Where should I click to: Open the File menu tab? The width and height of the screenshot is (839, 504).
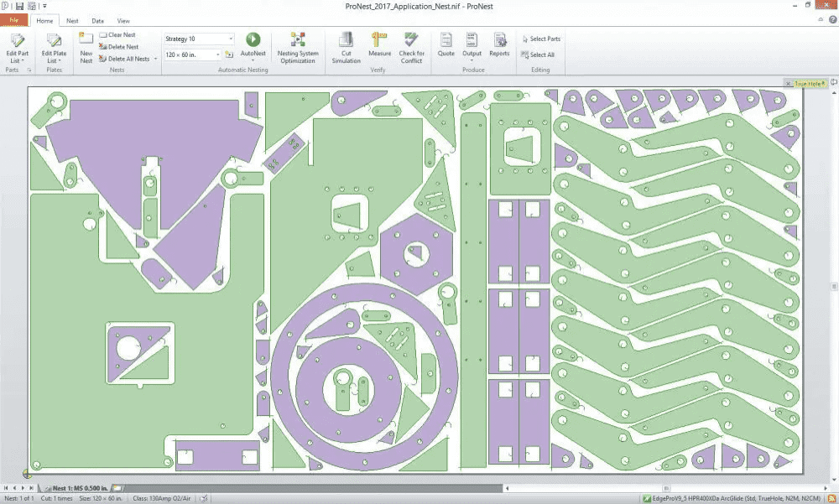[x=14, y=20]
